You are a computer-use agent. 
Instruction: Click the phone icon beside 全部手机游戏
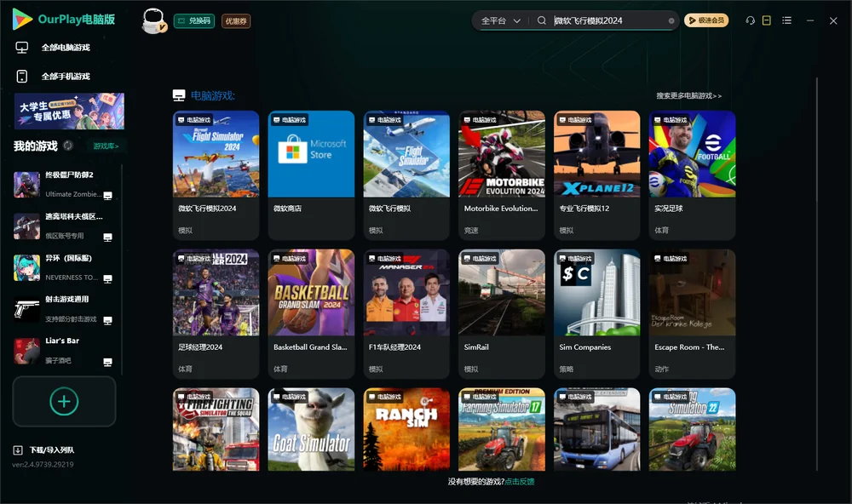click(22, 76)
